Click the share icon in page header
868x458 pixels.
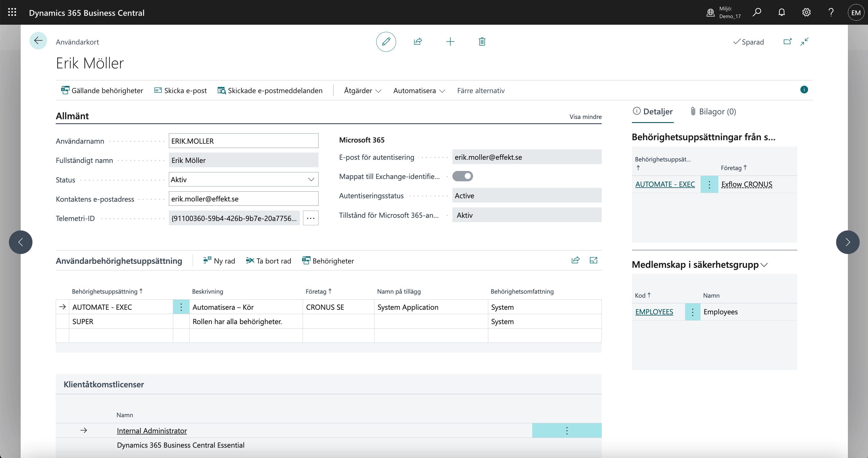(418, 41)
